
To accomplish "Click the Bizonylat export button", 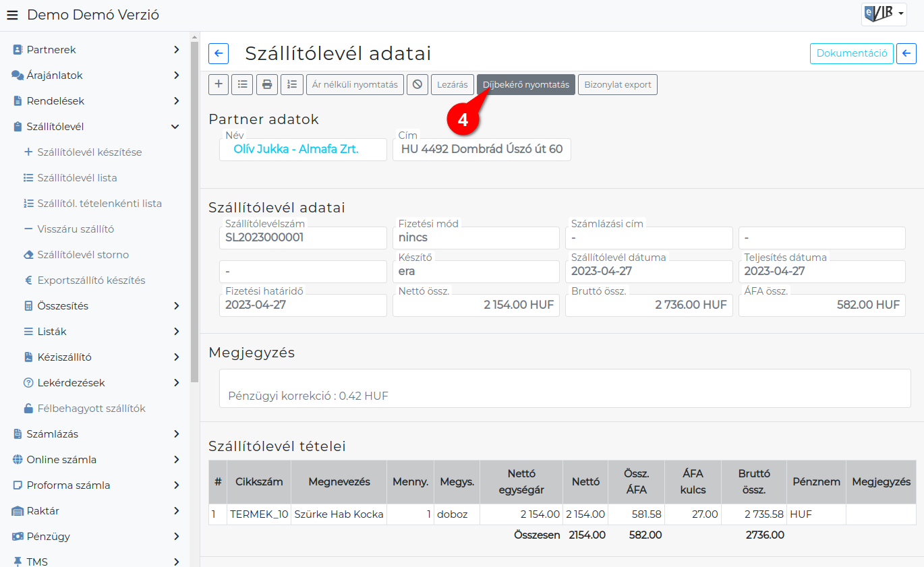I will click(x=618, y=84).
